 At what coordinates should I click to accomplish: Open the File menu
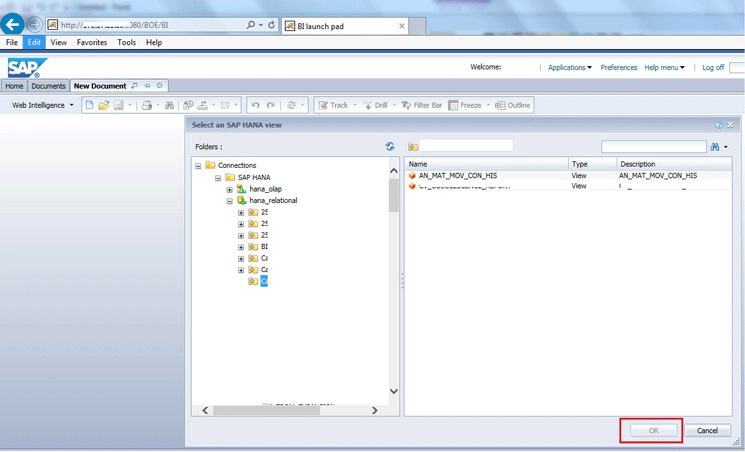tap(12, 42)
